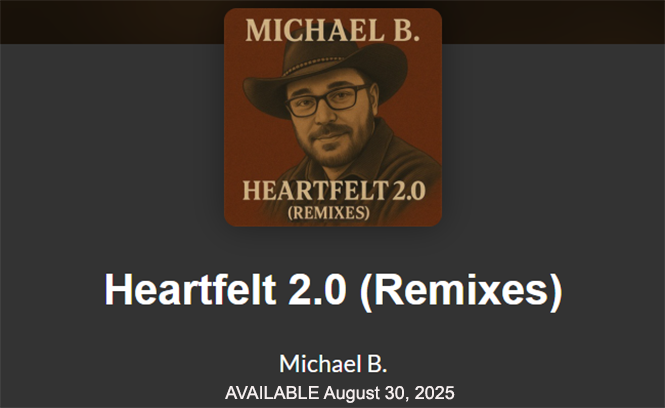Open the Heartfelt 2.0 album cover artwork
665x408 pixels.
point(333,117)
